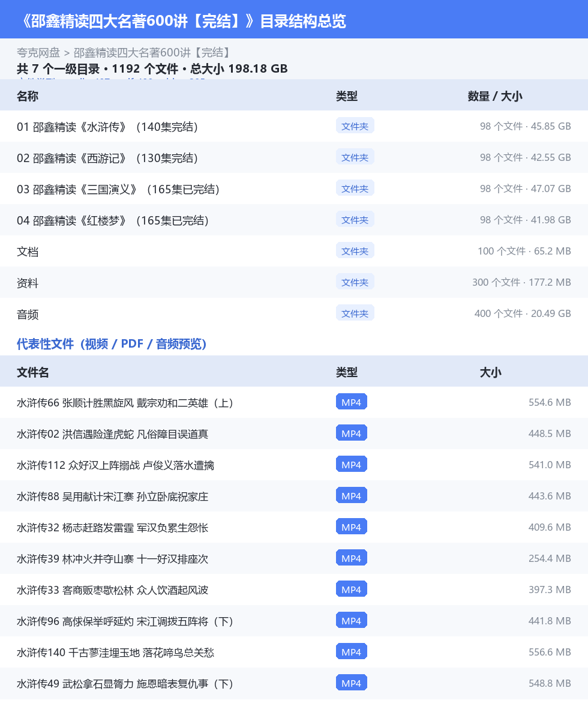This screenshot has height=718, width=588.
Task: Click MP4 badge in 水浒传88 row
Action: (352, 495)
